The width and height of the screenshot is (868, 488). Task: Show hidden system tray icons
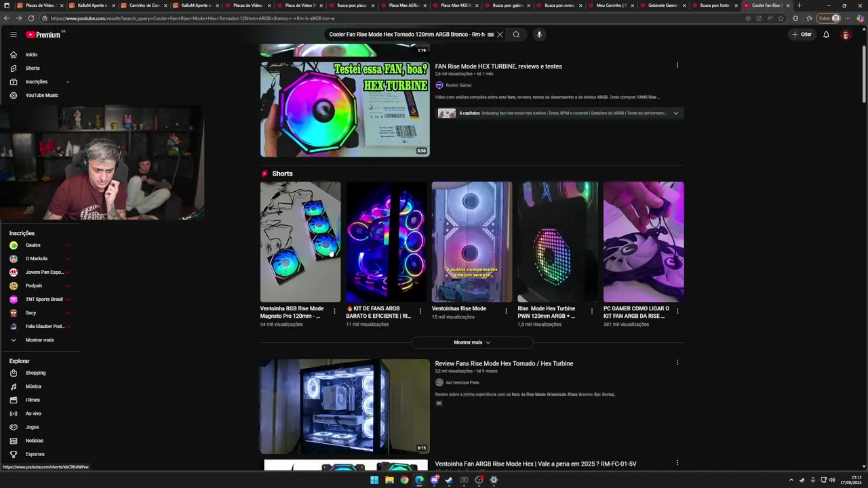(791, 480)
